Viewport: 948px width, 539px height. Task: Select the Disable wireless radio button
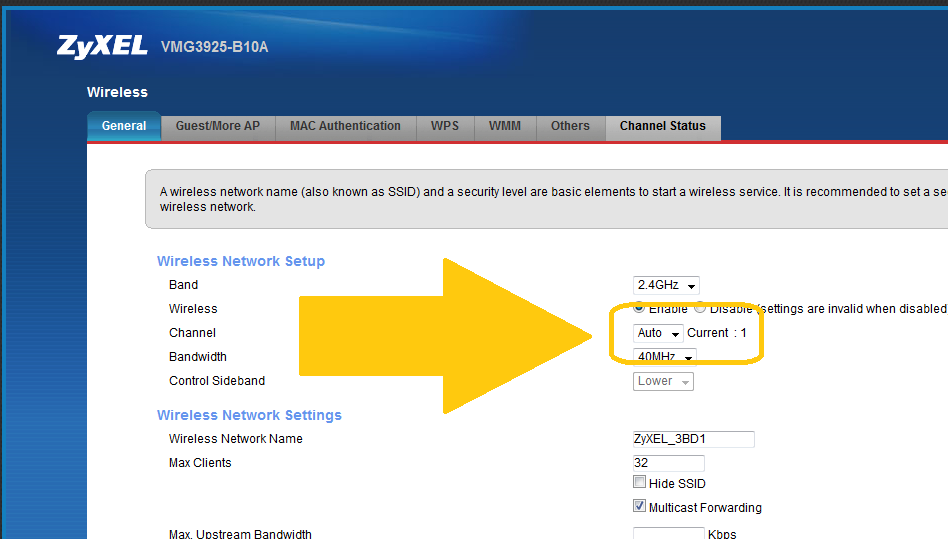tap(700, 308)
